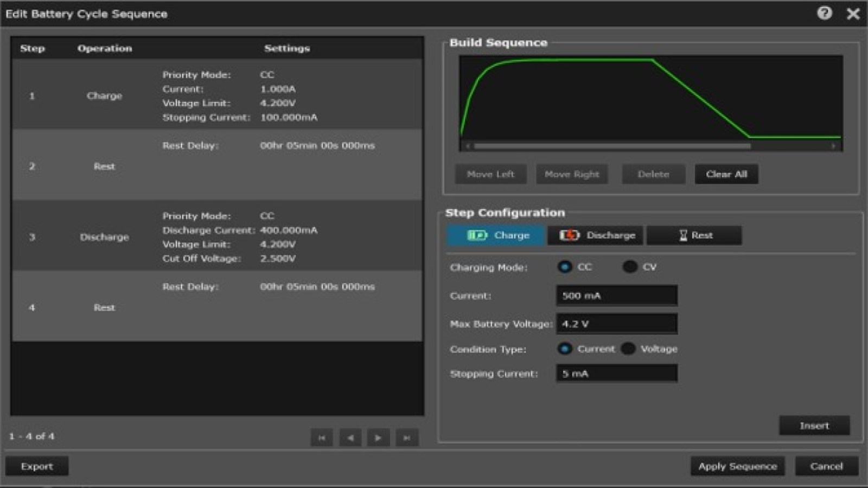868x488 pixels.
Task: Jump to the last page of steps
Action: click(406, 438)
